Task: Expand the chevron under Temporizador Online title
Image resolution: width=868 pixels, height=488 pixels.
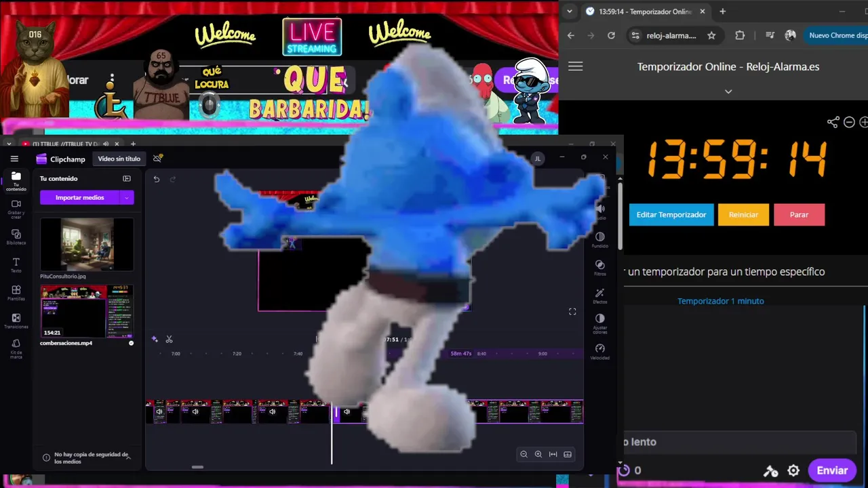Action: pos(728,91)
